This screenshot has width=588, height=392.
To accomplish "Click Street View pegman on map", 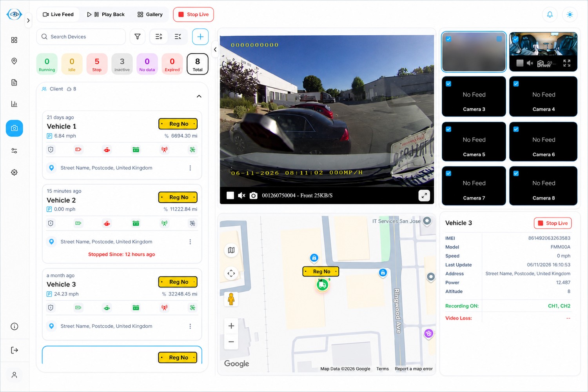I will coord(231,299).
